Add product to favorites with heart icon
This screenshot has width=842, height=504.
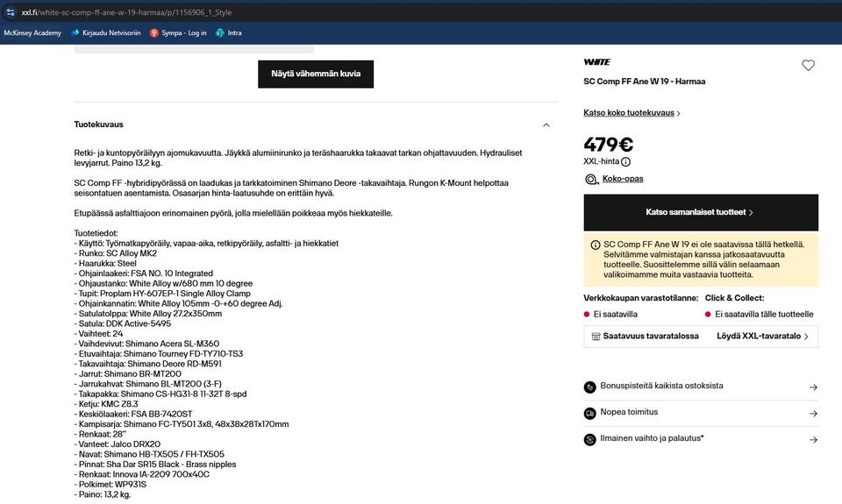coord(808,66)
